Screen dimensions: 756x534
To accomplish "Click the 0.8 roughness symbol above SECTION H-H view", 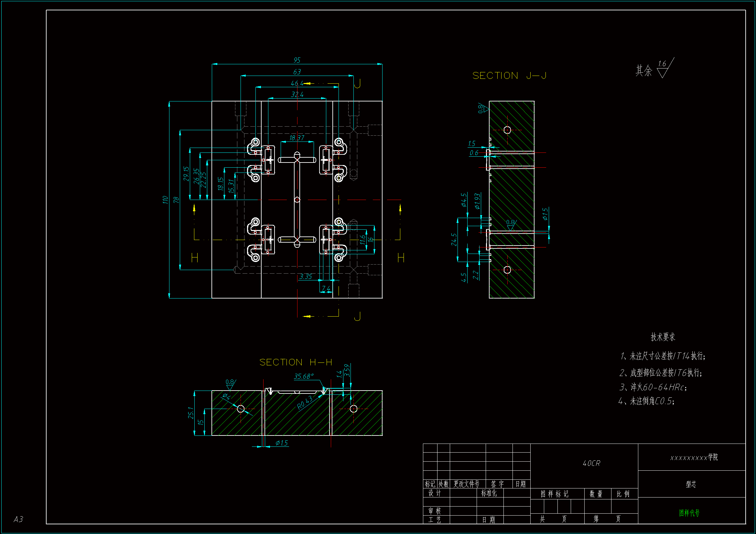I will (x=230, y=384).
